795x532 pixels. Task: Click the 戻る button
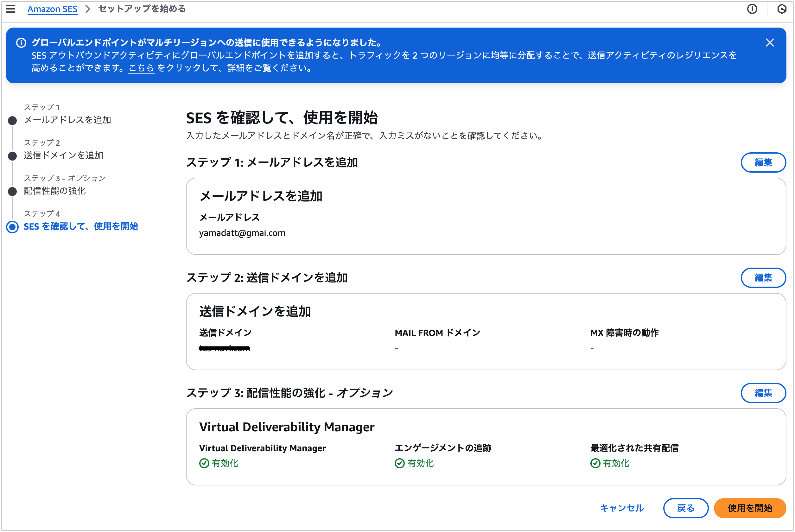685,508
